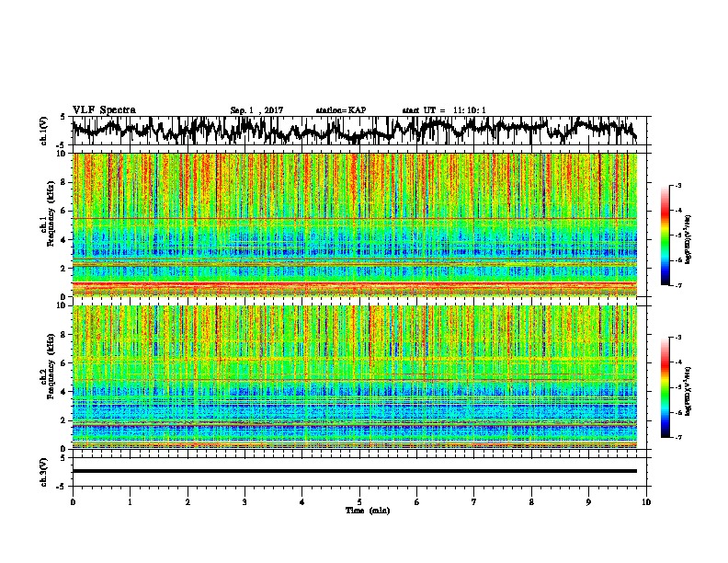Click the ch.1 color scale bar

pos(665,236)
